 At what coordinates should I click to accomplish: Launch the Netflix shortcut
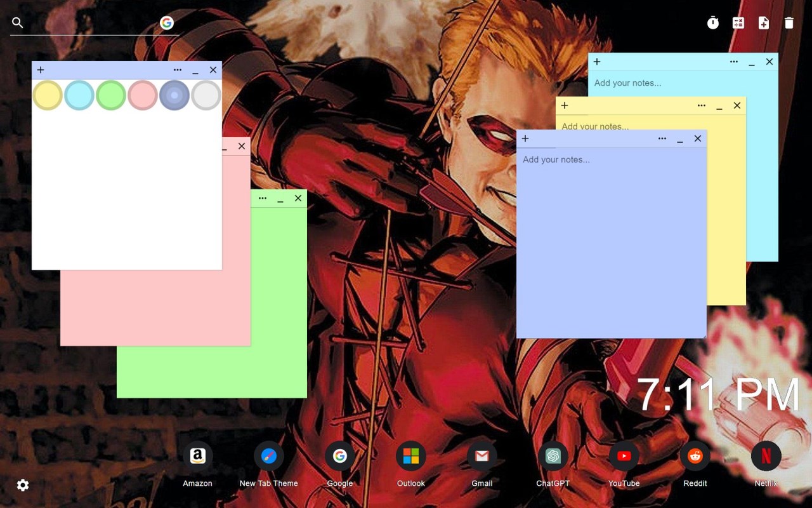tap(766, 456)
